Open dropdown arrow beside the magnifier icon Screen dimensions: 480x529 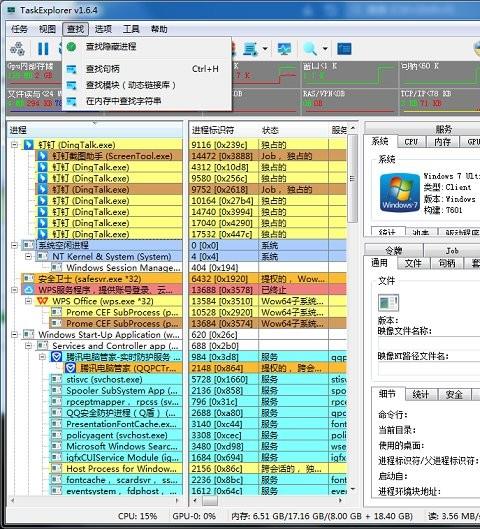(325, 49)
